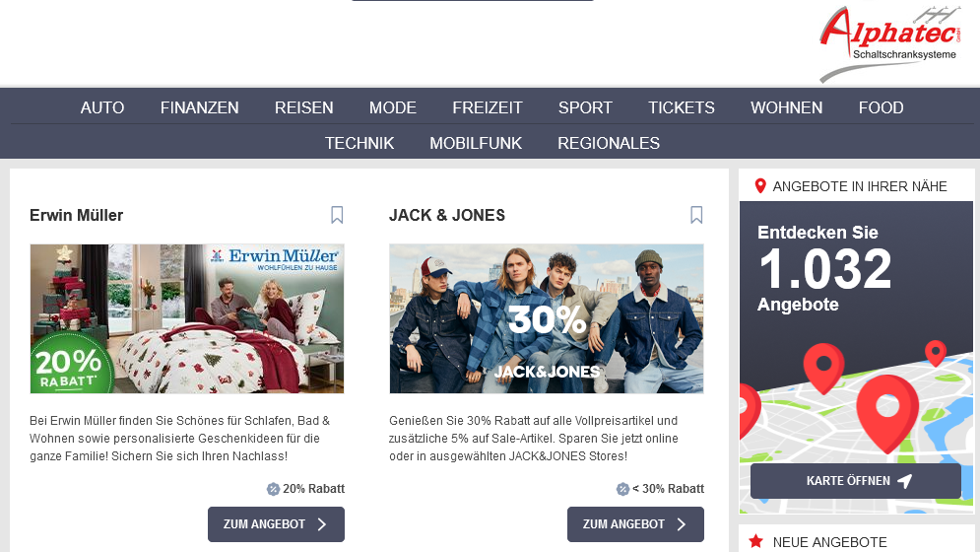980x552 pixels.
Task: Bookmark the JACK & JONES offer
Action: (x=696, y=215)
